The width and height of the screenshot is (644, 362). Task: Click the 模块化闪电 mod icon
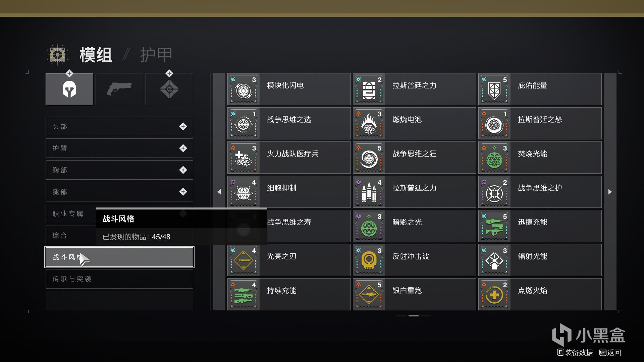[244, 89]
